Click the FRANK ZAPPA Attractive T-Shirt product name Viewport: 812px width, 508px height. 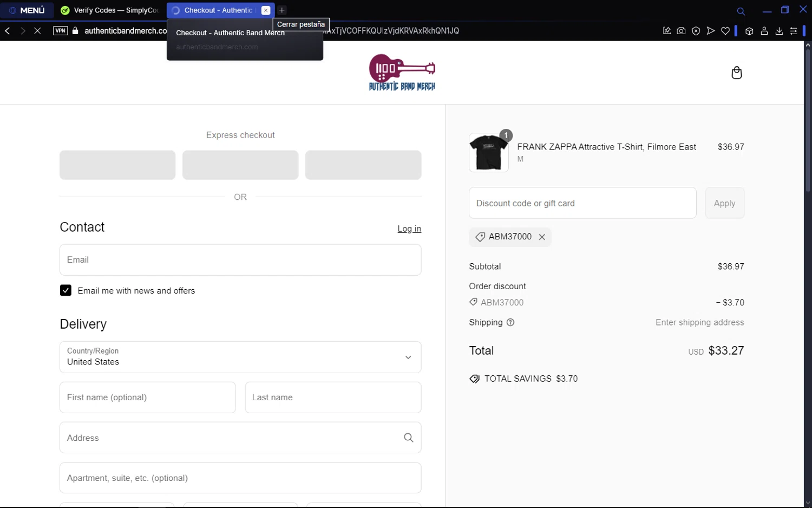pyautogui.click(x=606, y=147)
